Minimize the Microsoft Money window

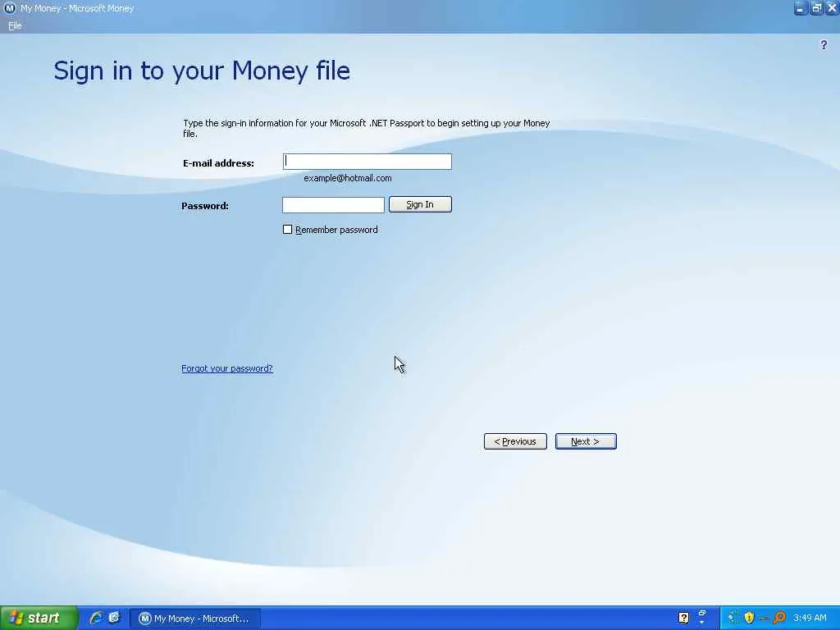coord(800,8)
